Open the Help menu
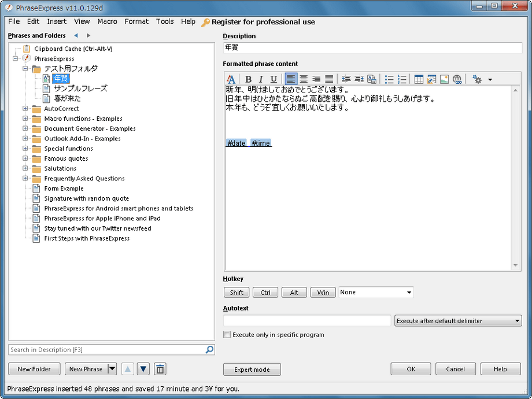Image resolution: width=532 pixels, height=399 pixels. [188, 21]
